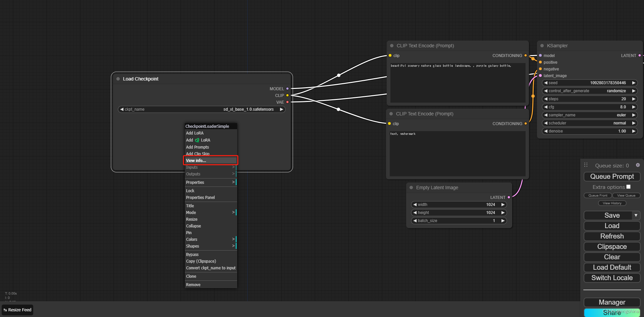Click the KSampler LATENT output socket
This screenshot has height=317, width=644.
(640, 55)
